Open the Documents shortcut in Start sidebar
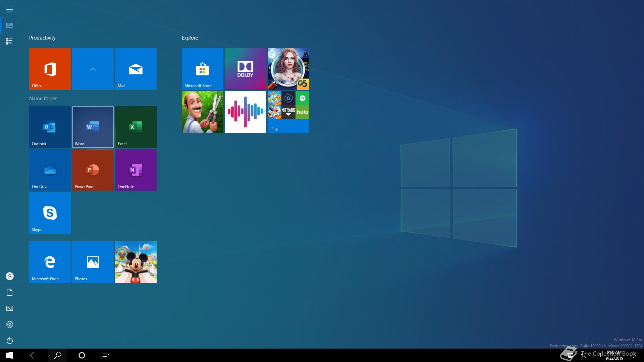 tap(10, 292)
